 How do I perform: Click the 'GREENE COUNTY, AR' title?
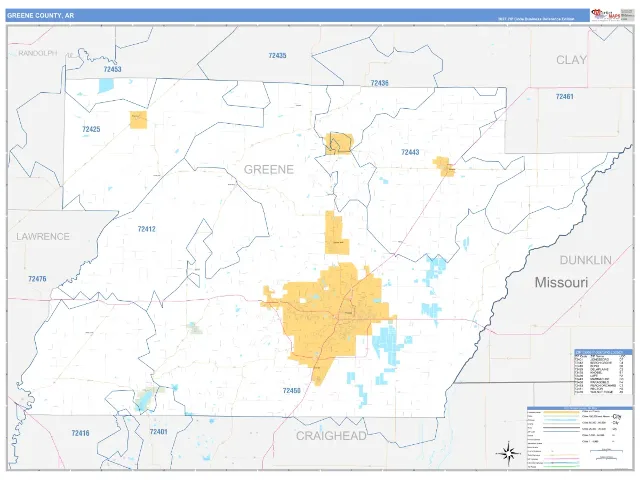point(41,16)
